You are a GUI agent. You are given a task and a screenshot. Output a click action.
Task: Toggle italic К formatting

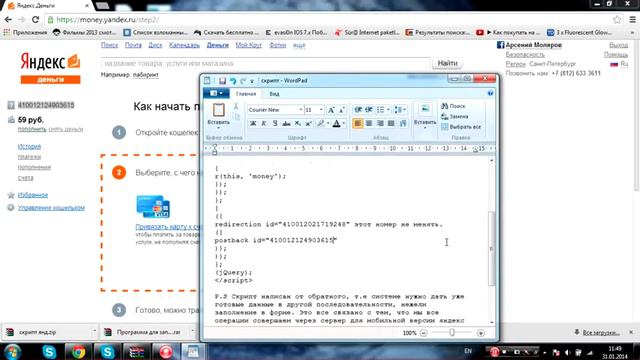click(264, 123)
